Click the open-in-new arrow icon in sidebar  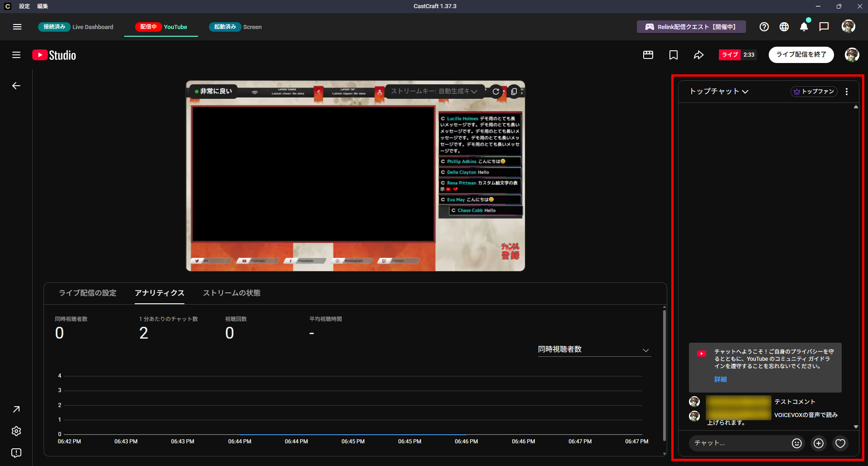coord(16,409)
